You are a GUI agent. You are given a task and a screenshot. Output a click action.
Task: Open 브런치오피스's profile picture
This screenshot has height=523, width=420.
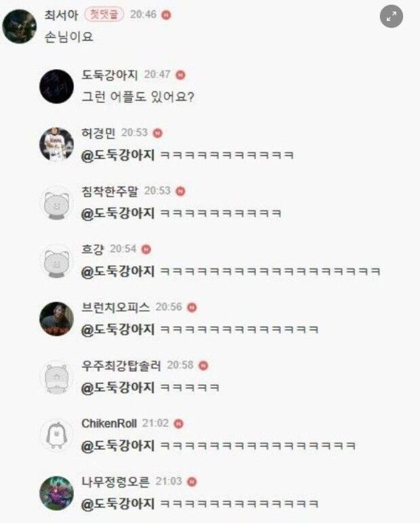pyautogui.click(x=56, y=319)
